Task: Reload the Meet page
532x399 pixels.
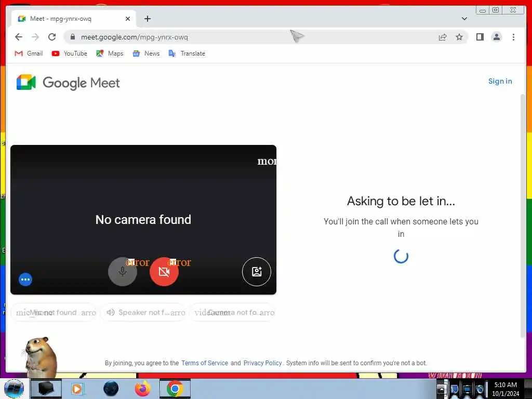Action: [x=52, y=37]
